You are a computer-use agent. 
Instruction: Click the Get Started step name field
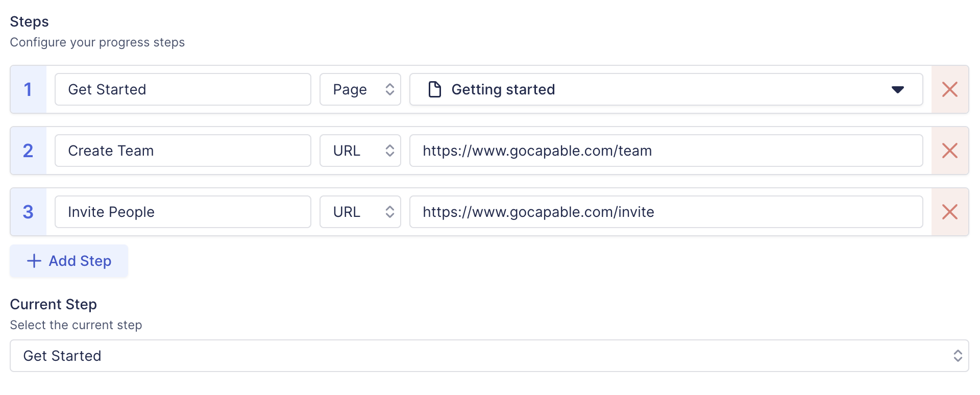coord(183,89)
